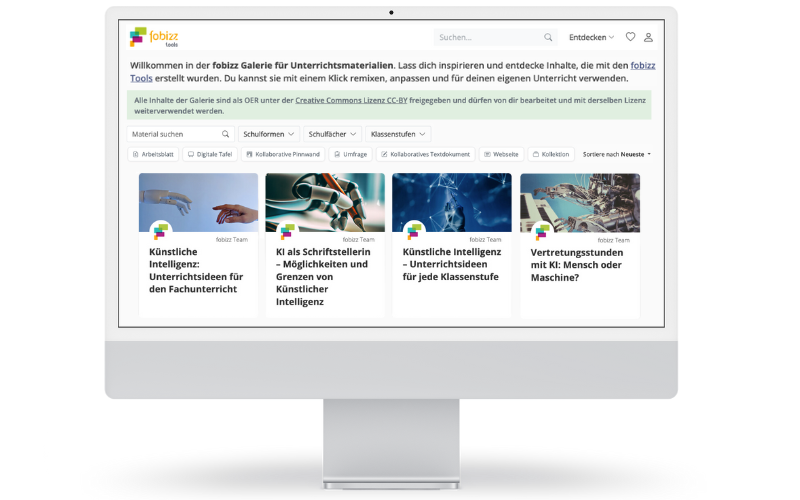Open the user profile icon
The height and width of the screenshot is (500, 800).
coord(648,38)
